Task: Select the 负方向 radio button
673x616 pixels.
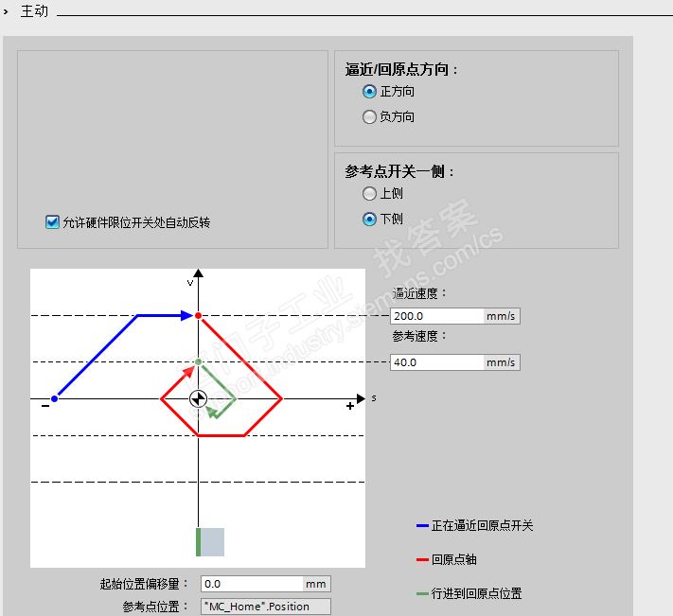Action: [x=369, y=116]
